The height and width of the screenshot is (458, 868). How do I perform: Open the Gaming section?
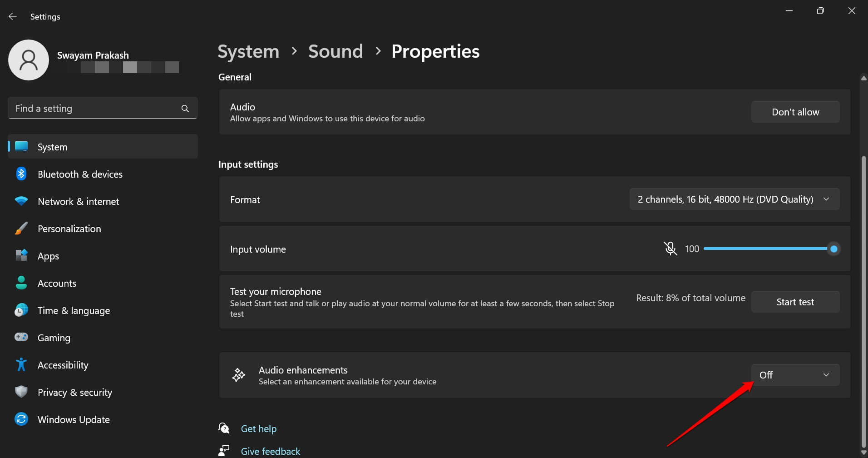coord(54,338)
